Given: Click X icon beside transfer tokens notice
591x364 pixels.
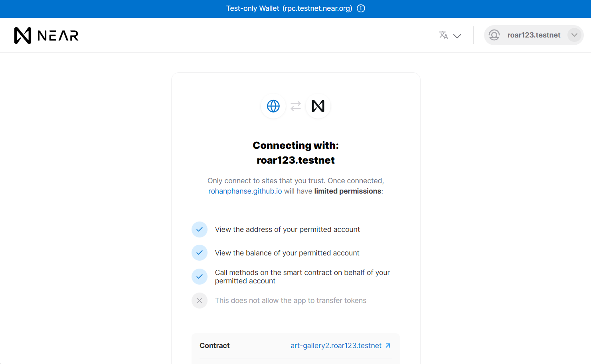Looking at the screenshot, I should pyautogui.click(x=200, y=301).
